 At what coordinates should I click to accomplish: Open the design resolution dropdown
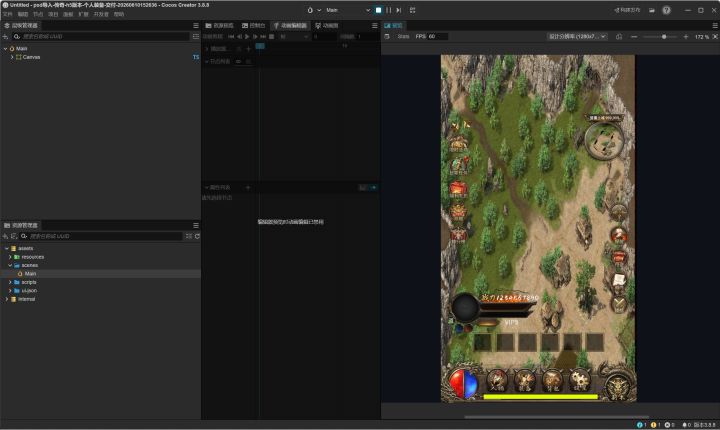577,36
